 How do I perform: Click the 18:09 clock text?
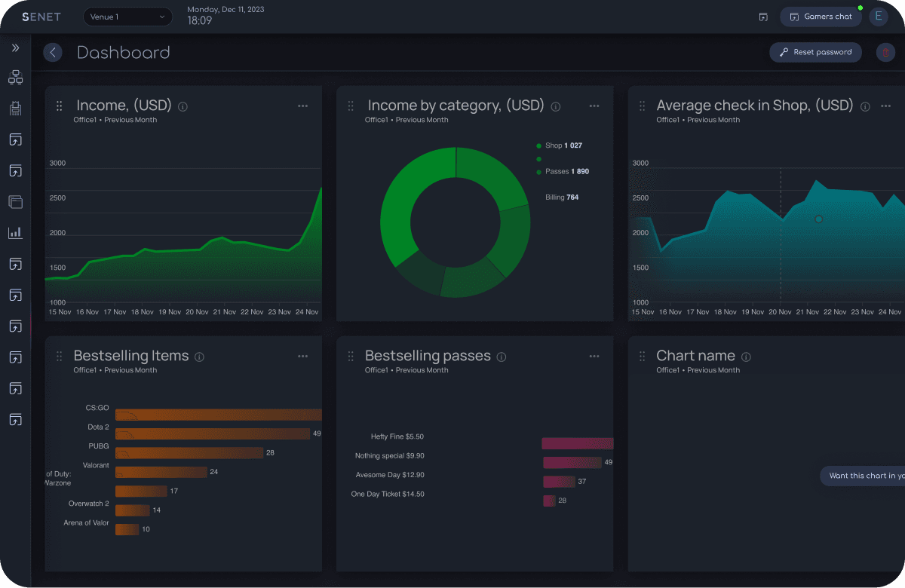(x=199, y=21)
